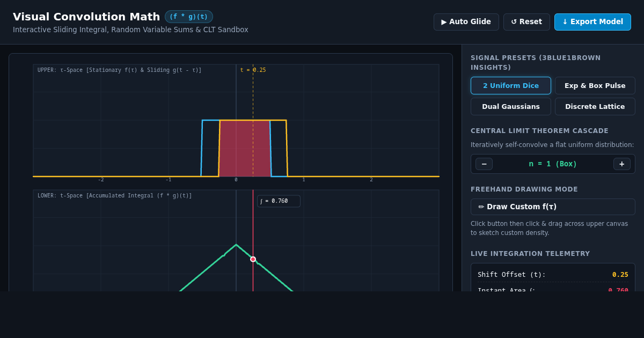The width and height of the screenshot is (644, 338).
Task: Click the Shift Offset value 0.25
Action: 620,275
